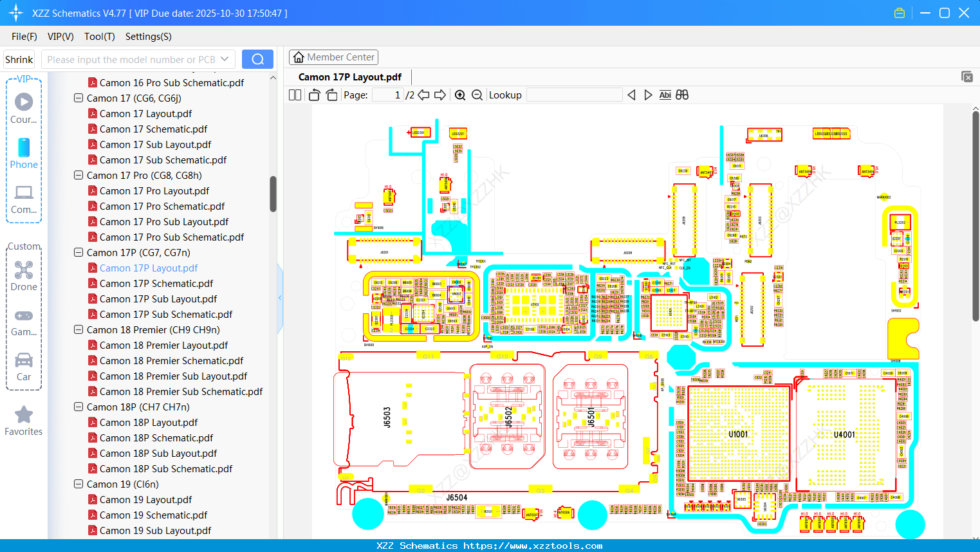This screenshot has height=552, width=980.
Task: Click the detach viewer window icon
Action: tap(967, 77)
